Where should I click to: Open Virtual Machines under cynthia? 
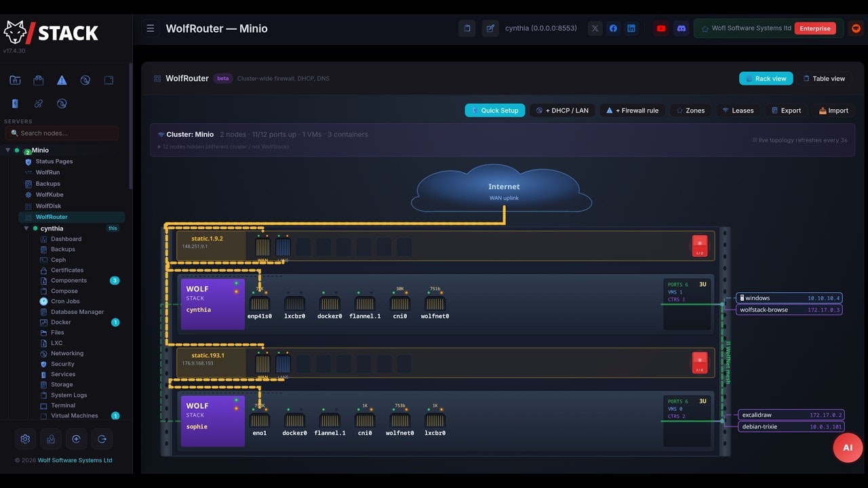point(74,415)
